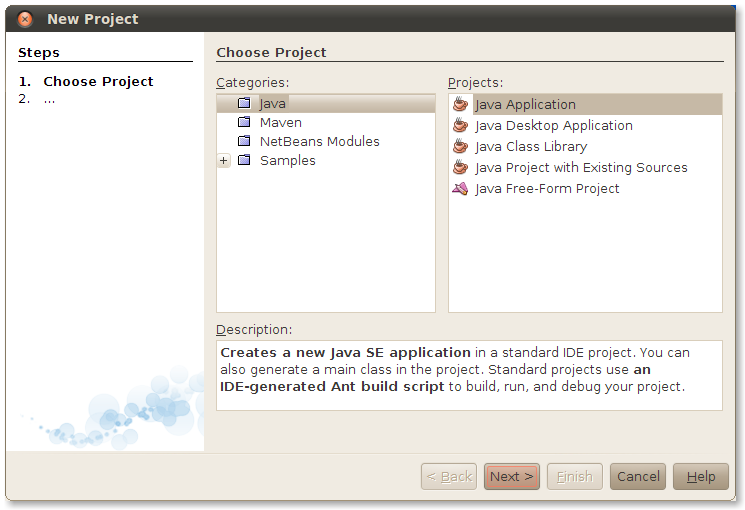
Task: Click the Java Free-Form Project icon
Action: click(x=460, y=188)
